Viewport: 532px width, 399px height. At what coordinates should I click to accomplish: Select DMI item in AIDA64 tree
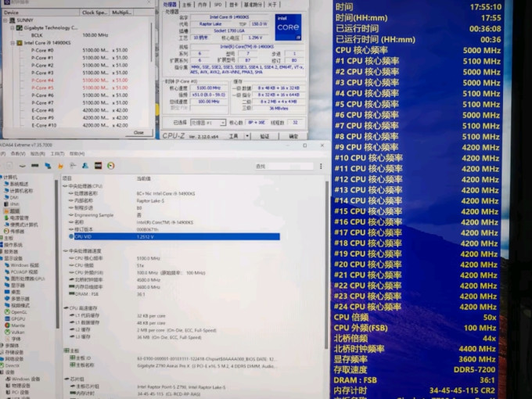(x=11, y=197)
